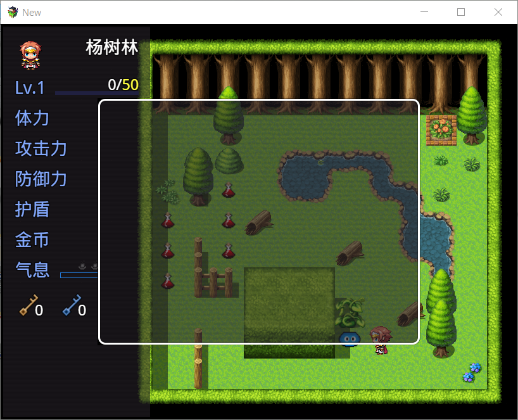Click the 护盾 stat label
This screenshot has height=420, width=518.
(32, 209)
